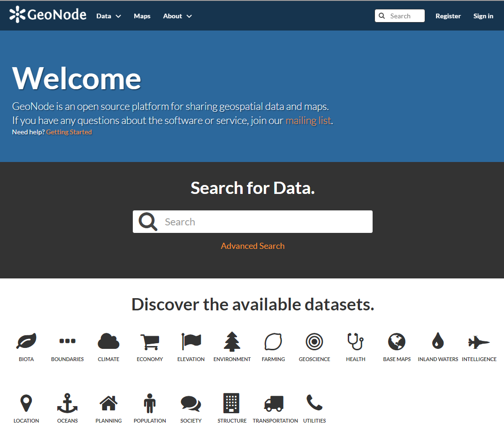The width and height of the screenshot is (504, 447).
Task: Select the Oceans anchor icon
Action: point(68,403)
